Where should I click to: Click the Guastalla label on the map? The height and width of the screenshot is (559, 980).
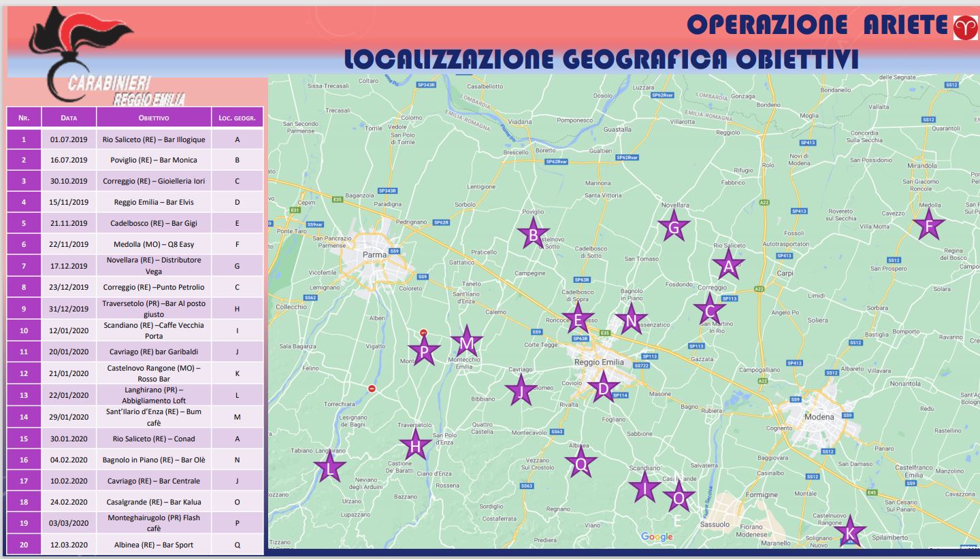[617, 129]
